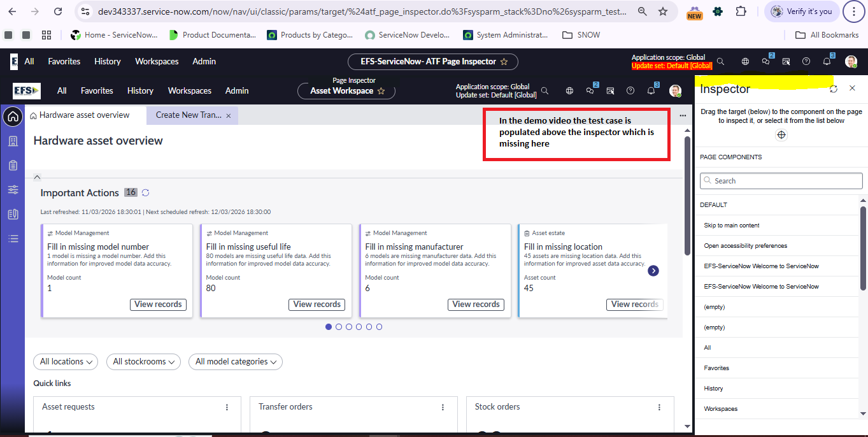Viewport: 868px width, 437px height.
Task: Open the clipboard icon in the left sidebar
Action: [x=13, y=166]
